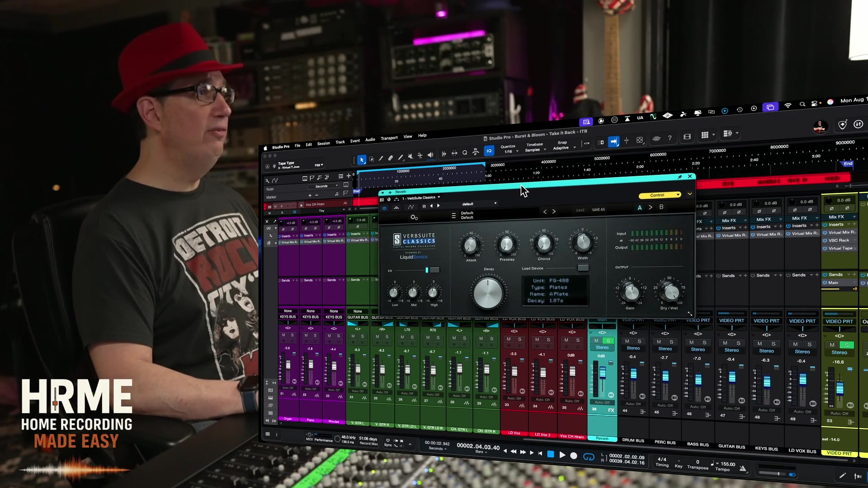Toggle the VerbSuite plugin power button

click(x=384, y=208)
